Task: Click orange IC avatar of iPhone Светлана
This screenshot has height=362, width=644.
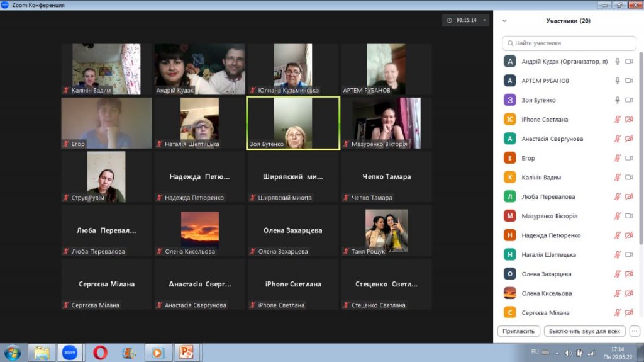Action: click(x=509, y=119)
